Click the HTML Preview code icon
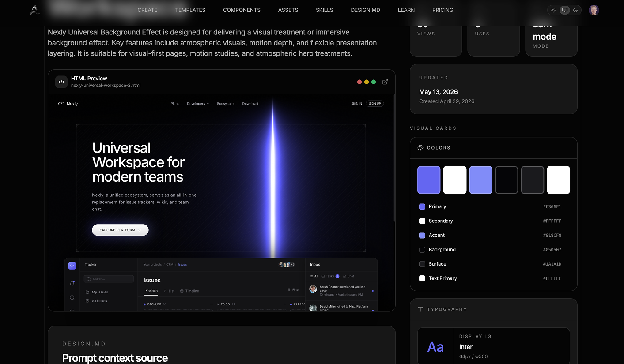 pos(61,82)
